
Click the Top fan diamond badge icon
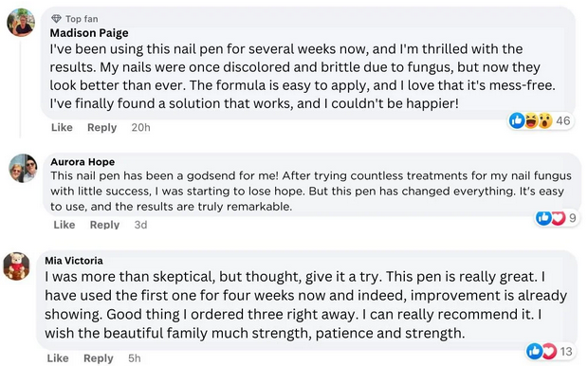click(x=56, y=18)
